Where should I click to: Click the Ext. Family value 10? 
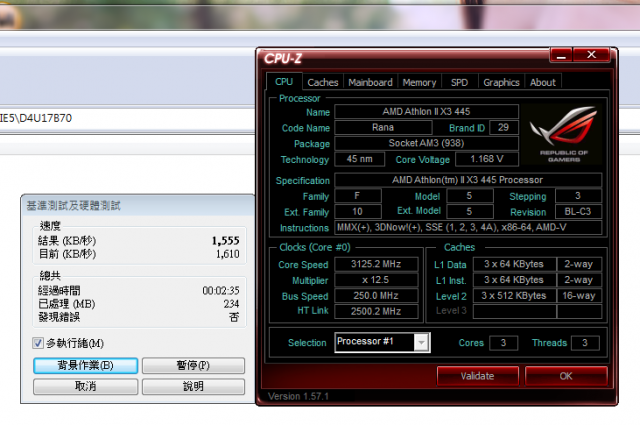358,211
